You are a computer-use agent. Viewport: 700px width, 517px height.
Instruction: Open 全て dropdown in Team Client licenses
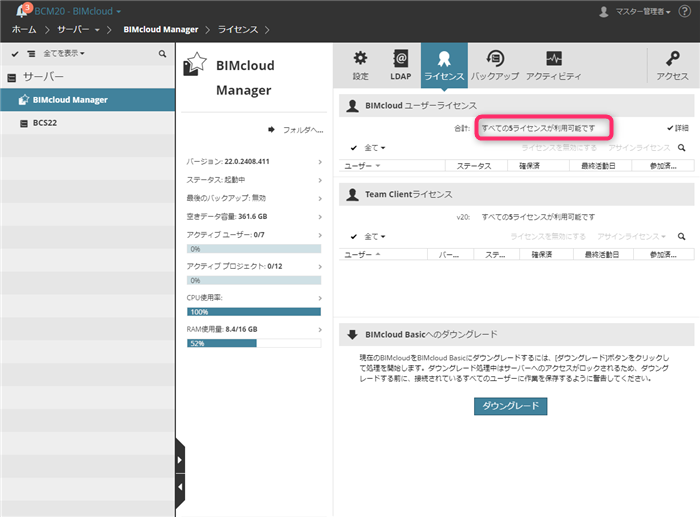[x=375, y=237]
